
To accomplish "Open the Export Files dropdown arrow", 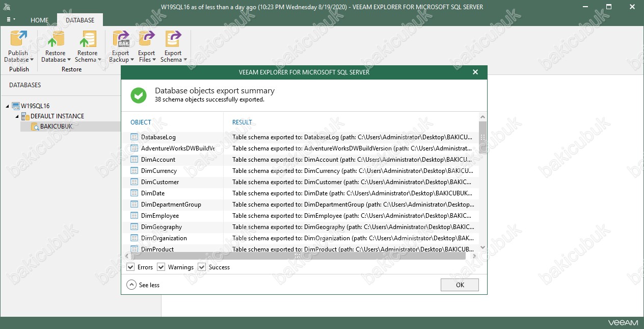I will tap(154, 60).
